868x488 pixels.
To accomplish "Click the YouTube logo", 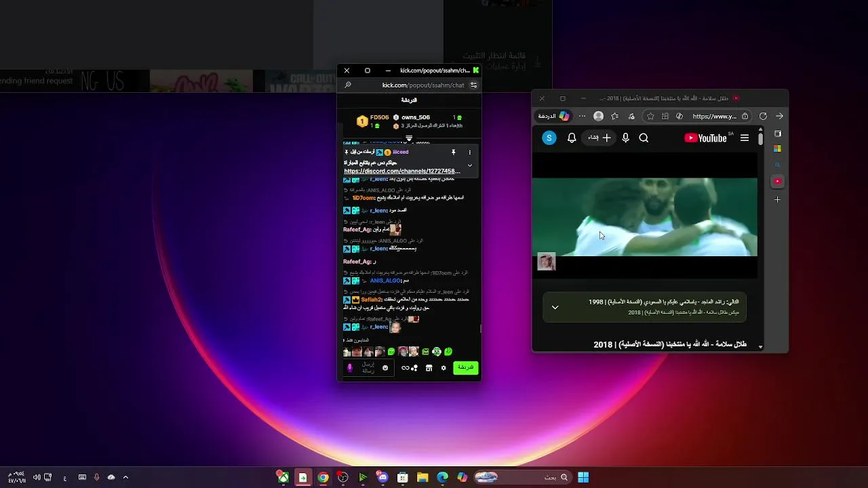I will coord(705,138).
